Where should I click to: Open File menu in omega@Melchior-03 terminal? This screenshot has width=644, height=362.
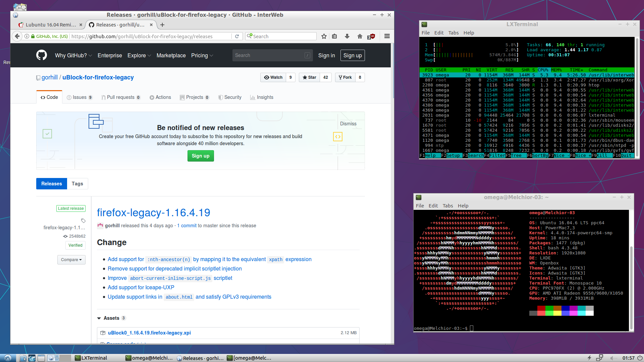420,206
